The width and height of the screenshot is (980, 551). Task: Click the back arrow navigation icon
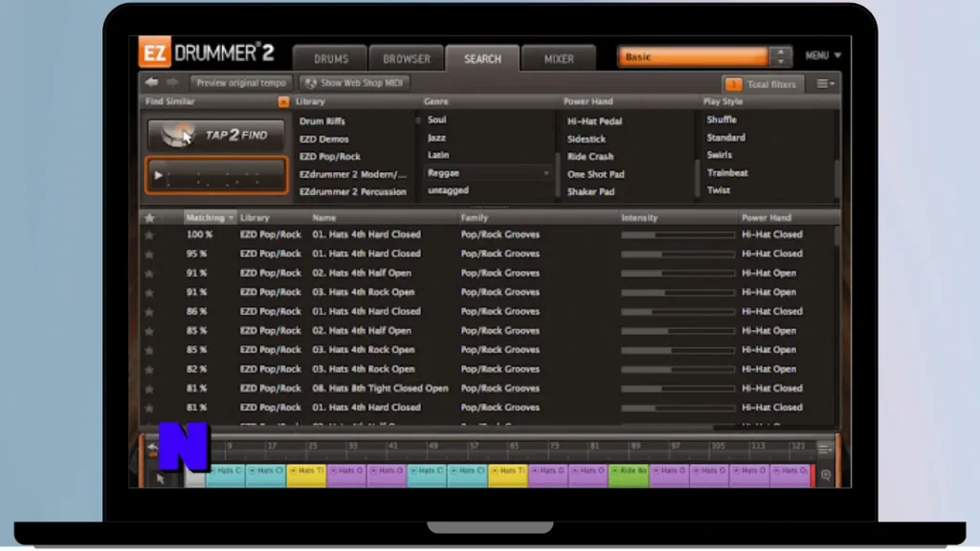point(152,82)
